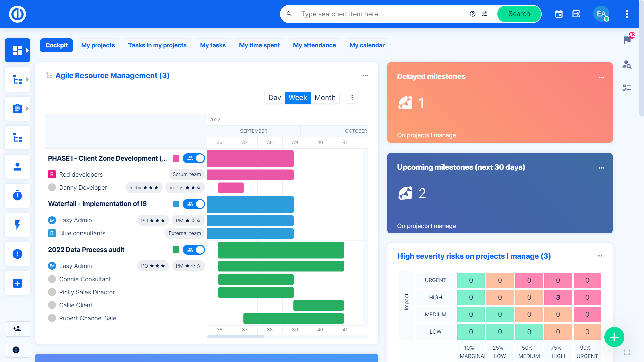644x362 pixels.
Task: Select the Month view button
Action: click(325, 98)
